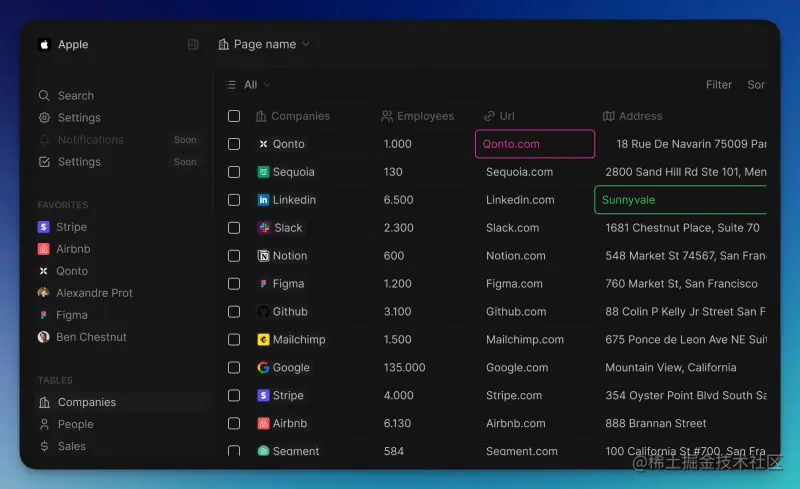The image size is (800, 489).
Task: Click the Notion logo in the table
Action: tap(263, 256)
